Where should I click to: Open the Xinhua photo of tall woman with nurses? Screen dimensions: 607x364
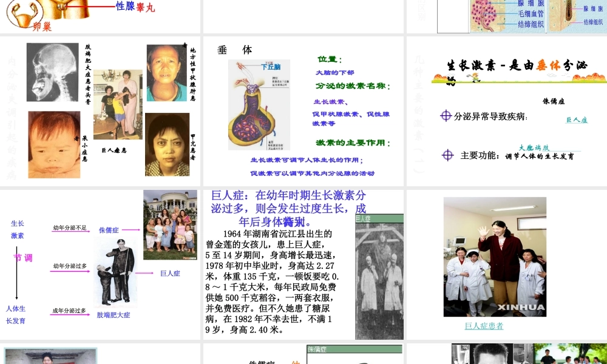click(x=495, y=257)
